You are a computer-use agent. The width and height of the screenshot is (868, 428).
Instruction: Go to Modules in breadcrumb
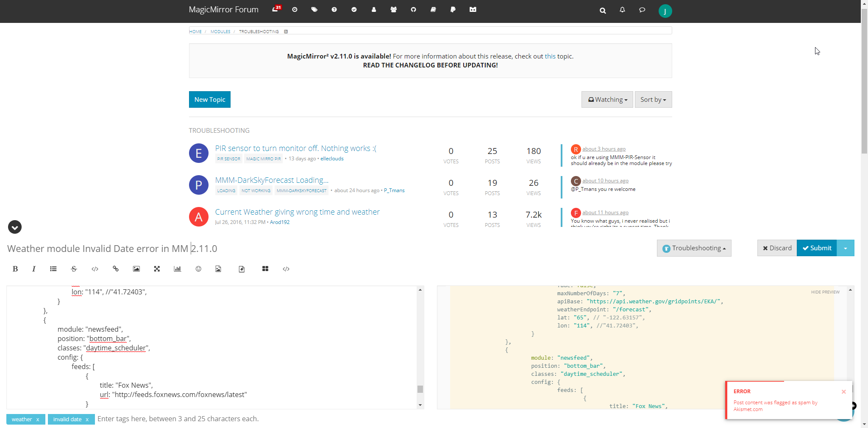coord(220,32)
